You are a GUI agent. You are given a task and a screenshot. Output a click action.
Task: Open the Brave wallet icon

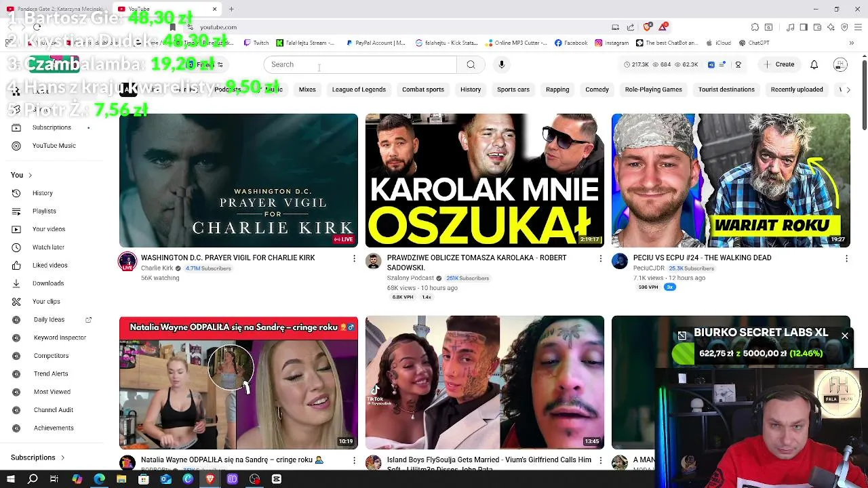[817, 27]
